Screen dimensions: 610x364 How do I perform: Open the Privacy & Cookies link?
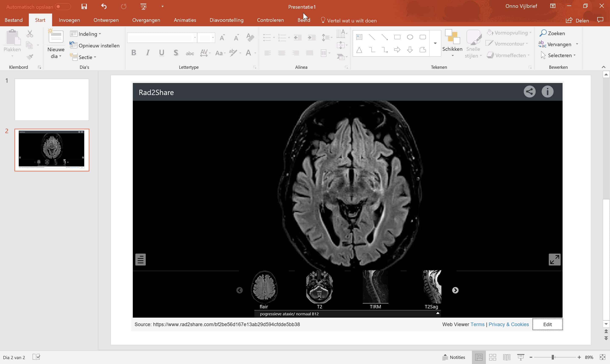pos(509,324)
